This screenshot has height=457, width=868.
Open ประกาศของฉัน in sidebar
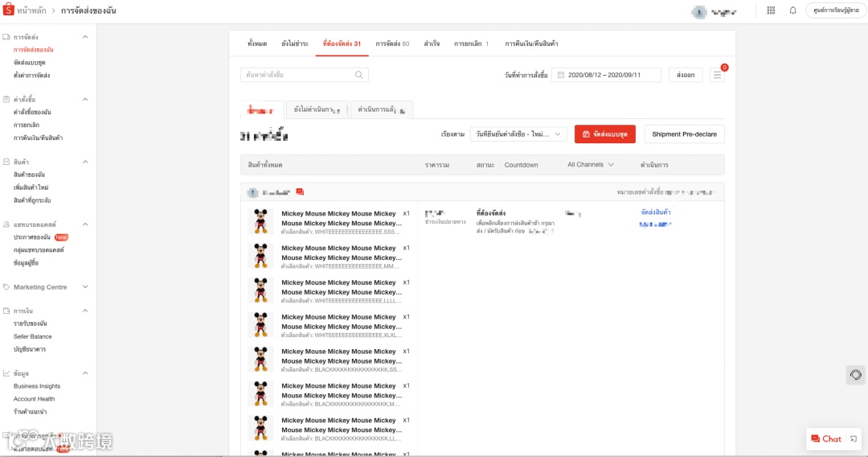tap(31, 237)
